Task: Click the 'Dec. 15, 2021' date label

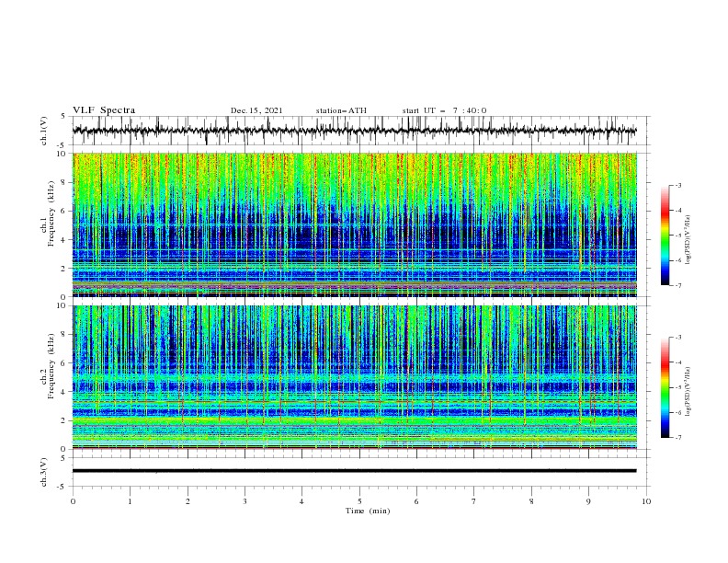Action: coord(256,110)
